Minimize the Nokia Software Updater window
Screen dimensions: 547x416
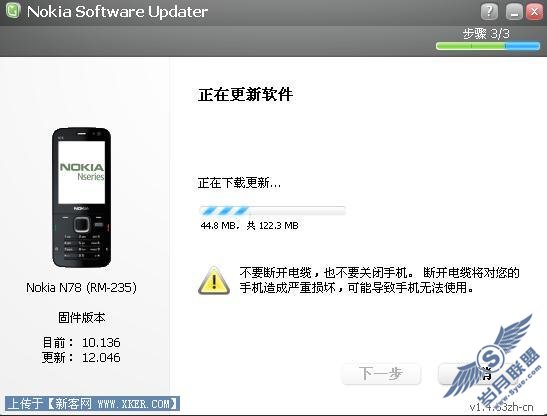point(514,12)
